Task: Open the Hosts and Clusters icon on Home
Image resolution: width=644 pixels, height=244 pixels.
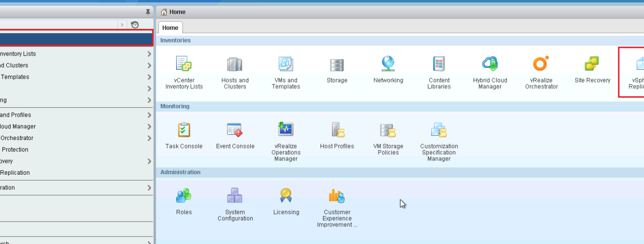Action: [235, 63]
